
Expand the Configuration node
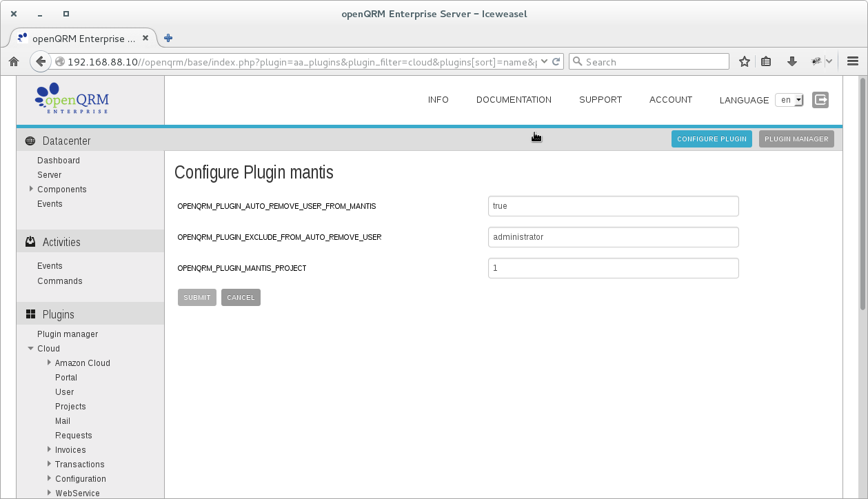(50, 478)
